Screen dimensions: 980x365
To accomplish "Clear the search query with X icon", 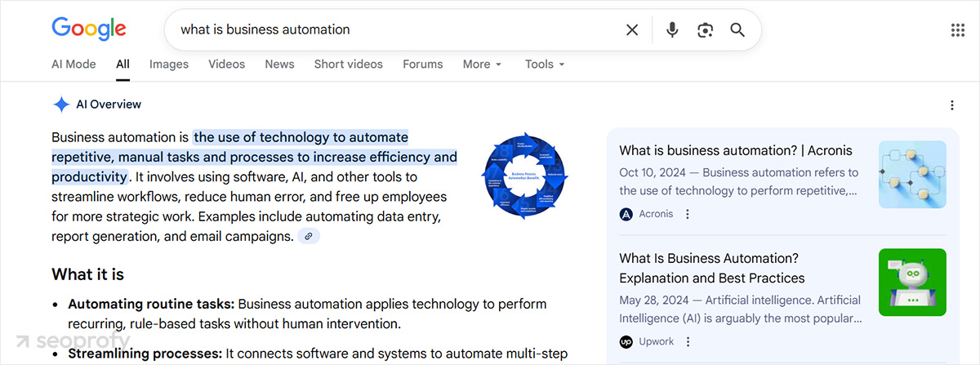I will [632, 30].
